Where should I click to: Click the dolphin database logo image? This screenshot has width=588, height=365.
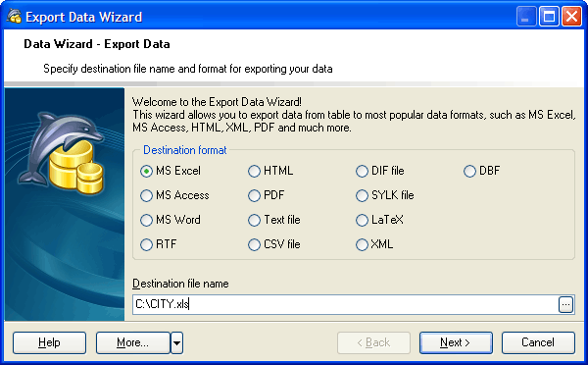[63, 153]
